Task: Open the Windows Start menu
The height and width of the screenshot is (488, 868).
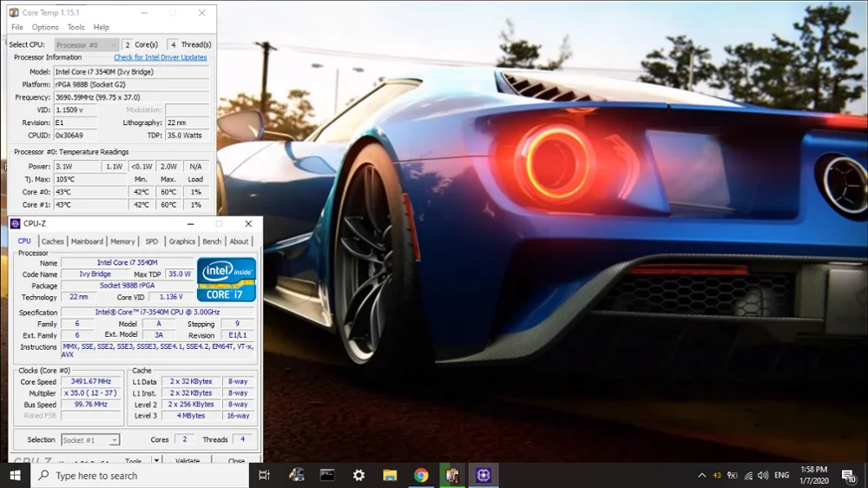Action: coord(15,475)
